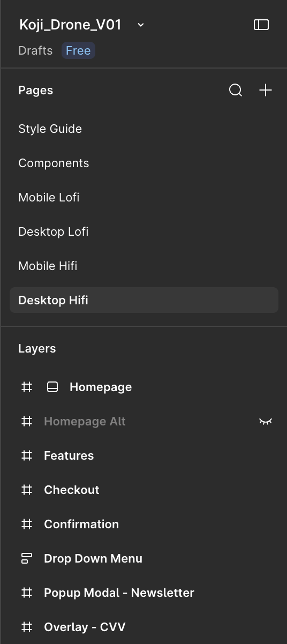
Task: Select the Popup Modal - Newsletter layer
Action: (x=119, y=593)
